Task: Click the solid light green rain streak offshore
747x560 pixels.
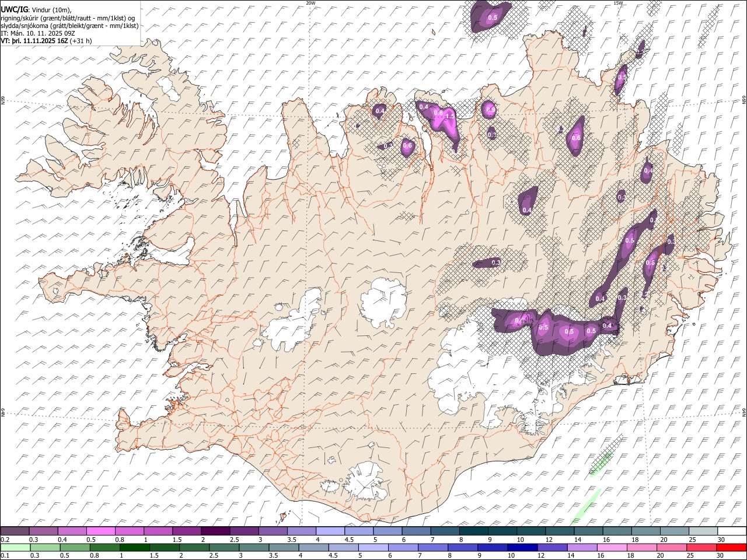Action: click(585, 507)
